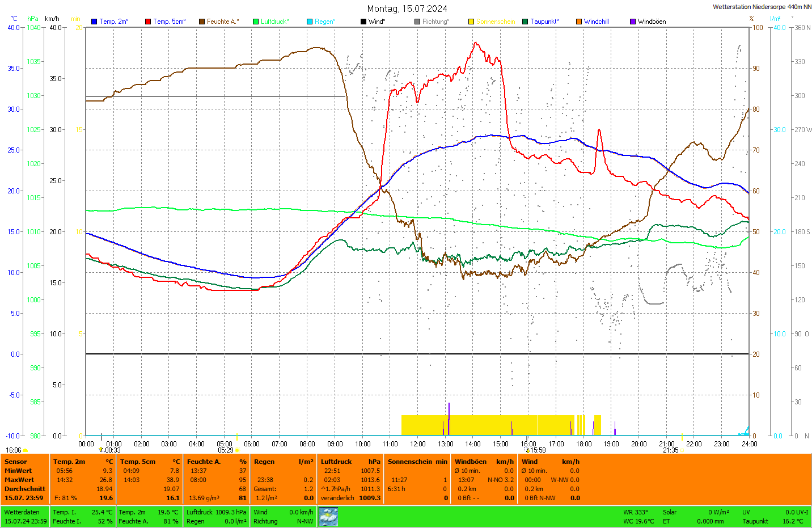Click the blue Temp. 2m legend square
The image size is (812, 528).
click(94, 22)
